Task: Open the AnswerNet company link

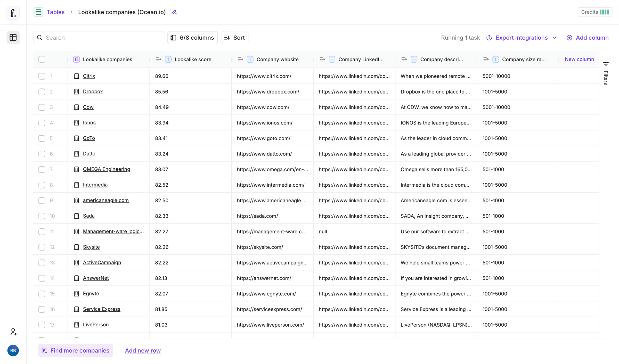Action: (x=96, y=278)
